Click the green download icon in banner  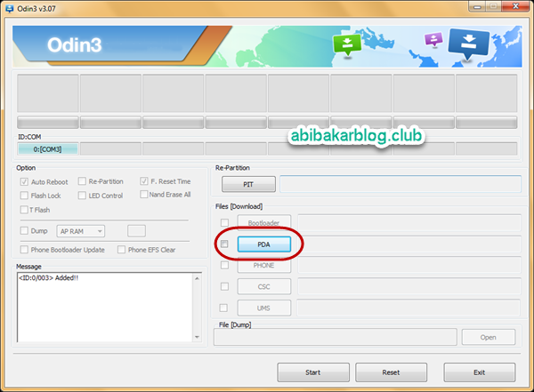[347, 44]
